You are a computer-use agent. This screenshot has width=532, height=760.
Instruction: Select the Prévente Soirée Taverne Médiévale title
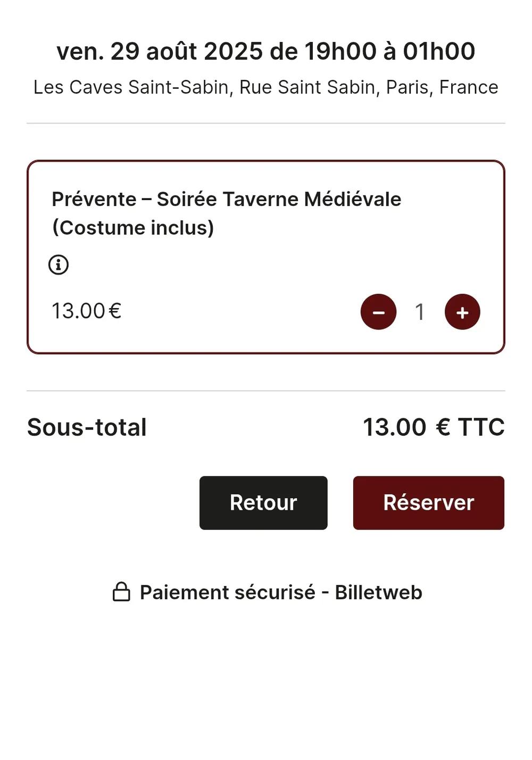(226, 199)
